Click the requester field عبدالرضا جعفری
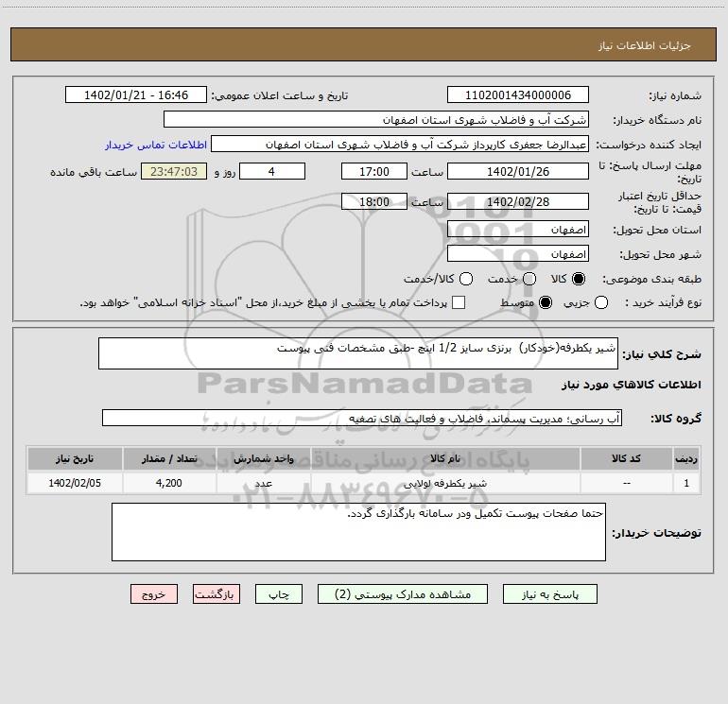The image size is (728, 704). point(400,145)
